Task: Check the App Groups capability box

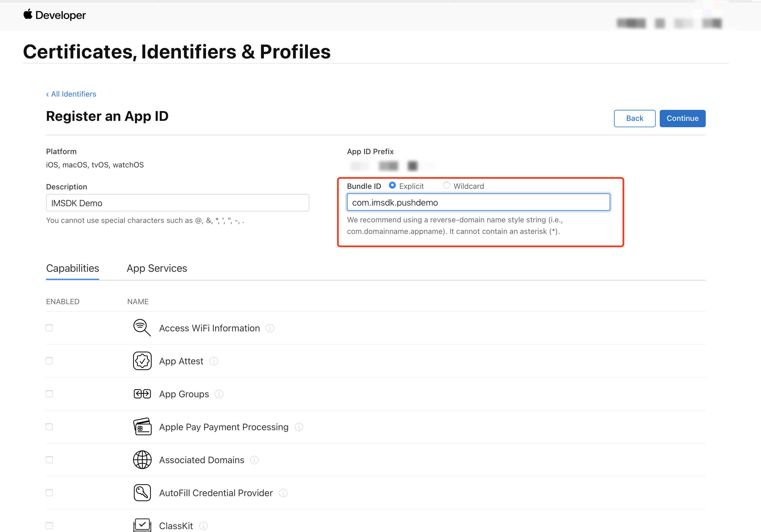Action: point(49,394)
